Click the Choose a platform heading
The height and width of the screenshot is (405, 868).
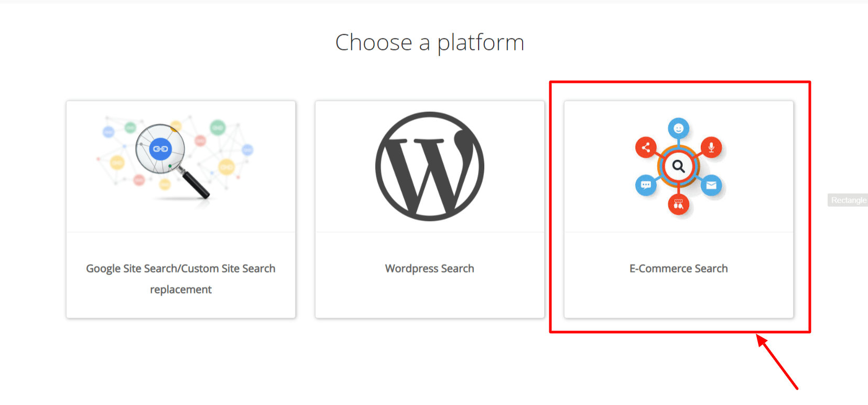(430, 42)
